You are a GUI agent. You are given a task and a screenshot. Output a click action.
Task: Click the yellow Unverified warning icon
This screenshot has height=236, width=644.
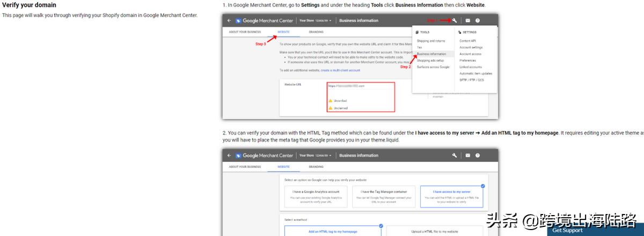[331, 100]
